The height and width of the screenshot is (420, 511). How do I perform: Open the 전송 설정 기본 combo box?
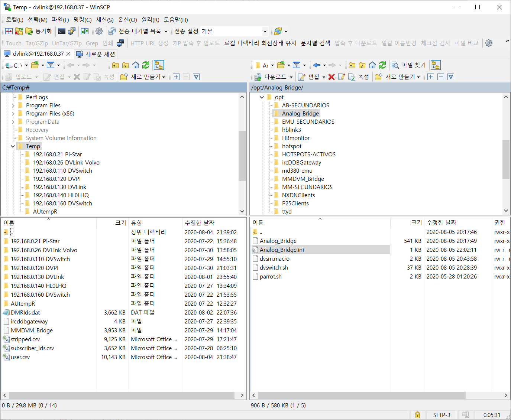235,32
